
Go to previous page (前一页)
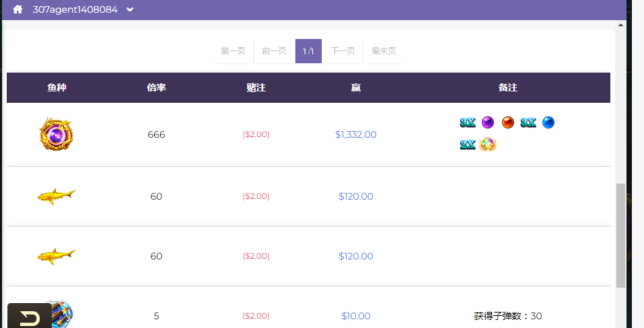pos(274,51)
